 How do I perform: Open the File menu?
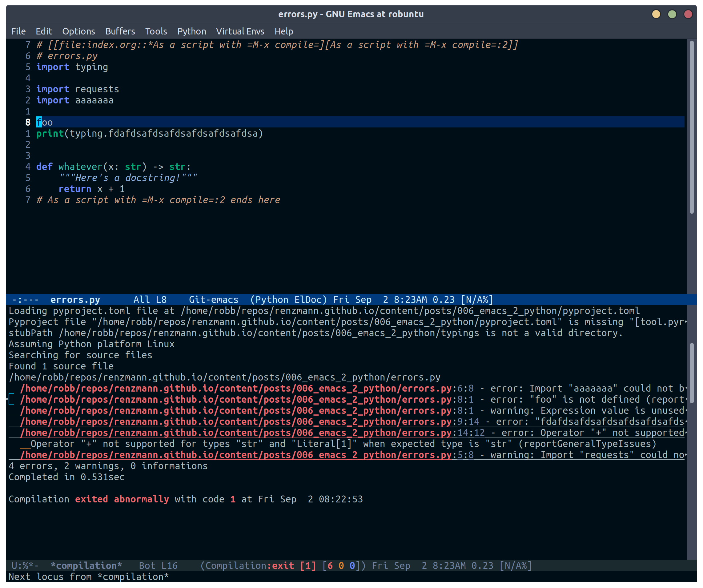coord(18,31)
